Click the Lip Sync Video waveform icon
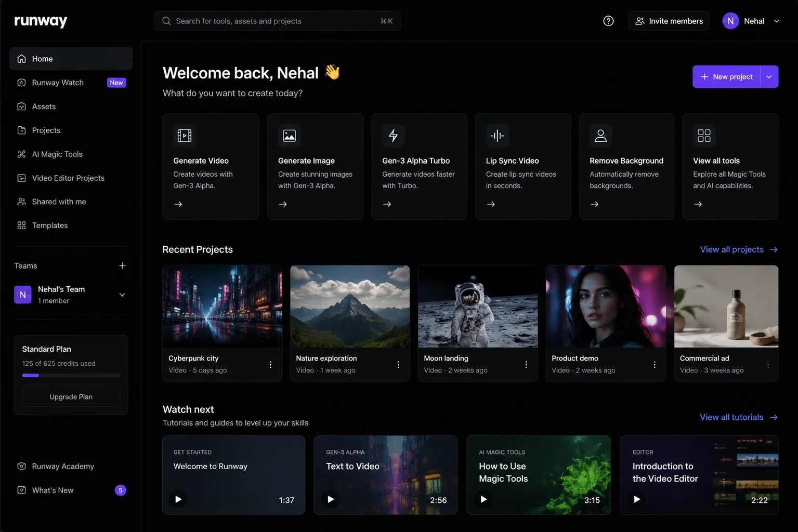This screenshot has height=532, width=798. (497, 136)
